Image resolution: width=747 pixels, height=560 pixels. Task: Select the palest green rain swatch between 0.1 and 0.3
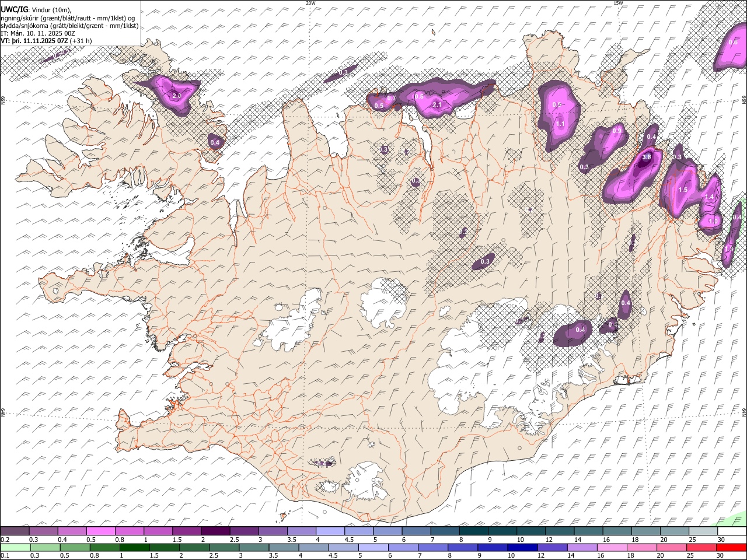point(15,547)
